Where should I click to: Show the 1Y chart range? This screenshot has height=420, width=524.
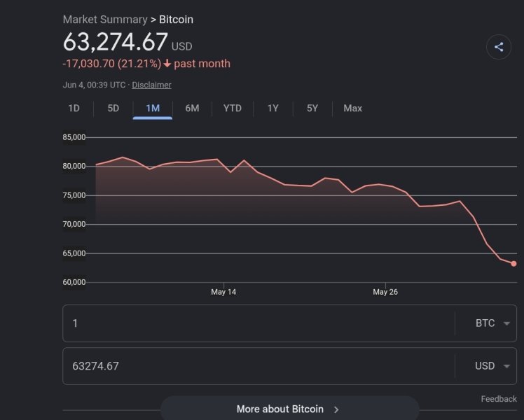[x=273, y=108]
